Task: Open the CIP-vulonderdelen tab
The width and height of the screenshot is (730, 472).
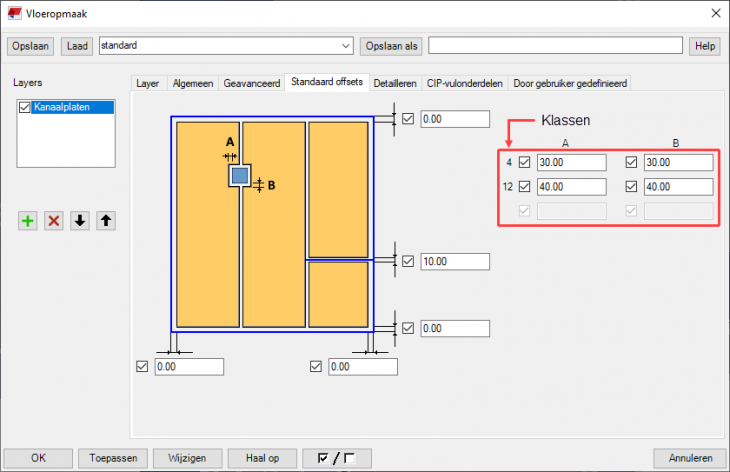Action: (465, 84)
